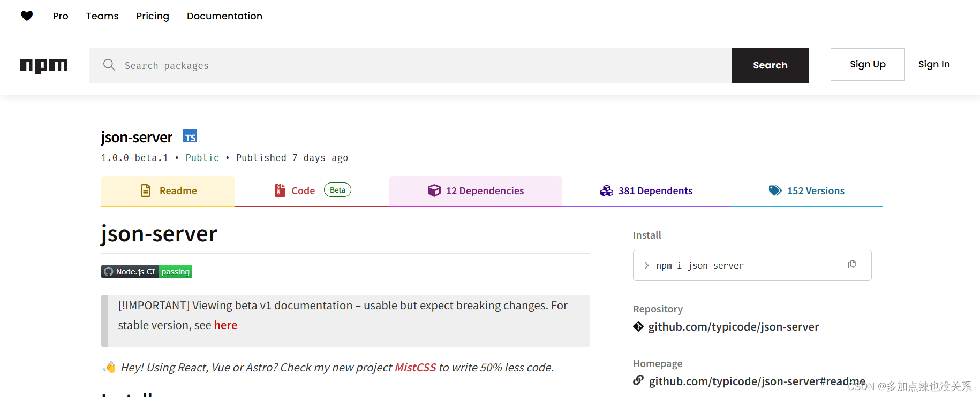Click 'Published 7 days ago' text
Screen dimensions: 980x397
click(292, 158)
